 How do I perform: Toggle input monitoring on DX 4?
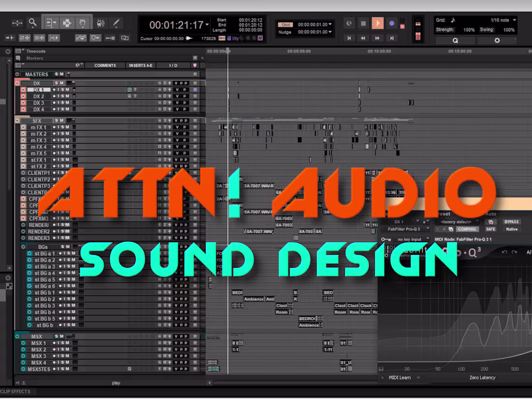(59, 109)
